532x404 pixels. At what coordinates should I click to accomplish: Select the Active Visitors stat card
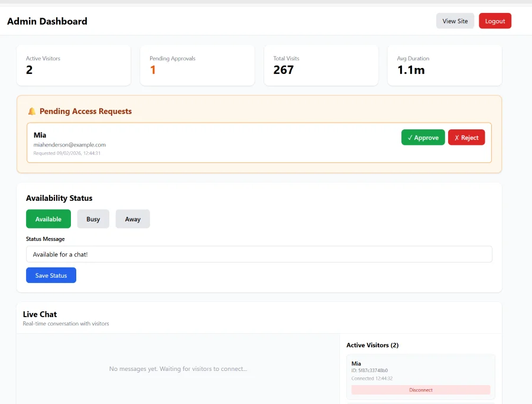point(73,66)
